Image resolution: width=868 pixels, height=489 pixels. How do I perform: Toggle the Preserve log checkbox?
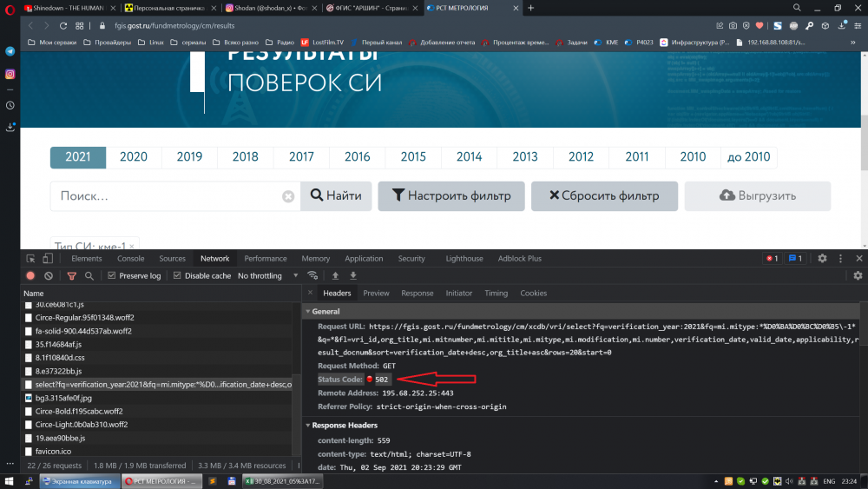[x=111, y=276]
